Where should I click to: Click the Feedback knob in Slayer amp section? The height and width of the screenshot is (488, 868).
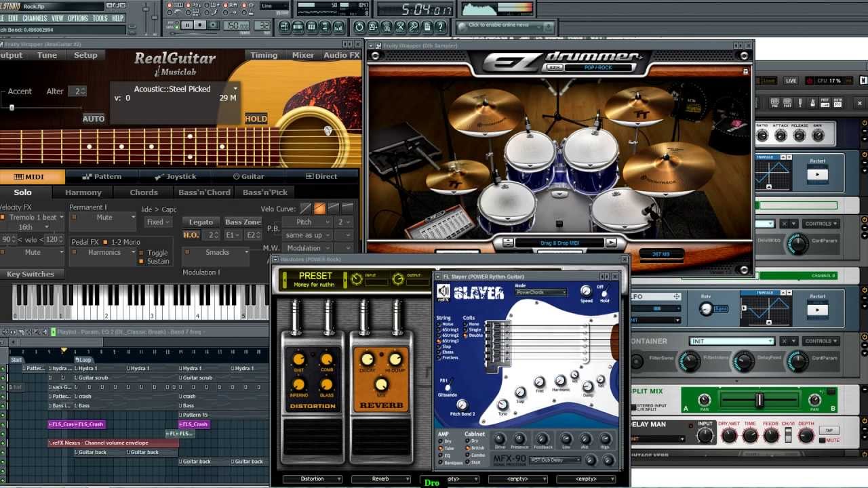coord(542,439)
